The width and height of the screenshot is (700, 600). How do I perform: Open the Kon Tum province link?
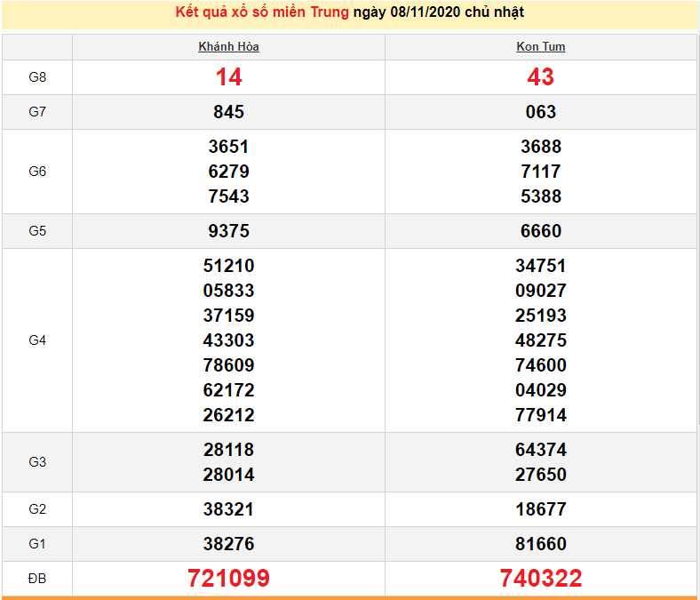click(540, 47)
